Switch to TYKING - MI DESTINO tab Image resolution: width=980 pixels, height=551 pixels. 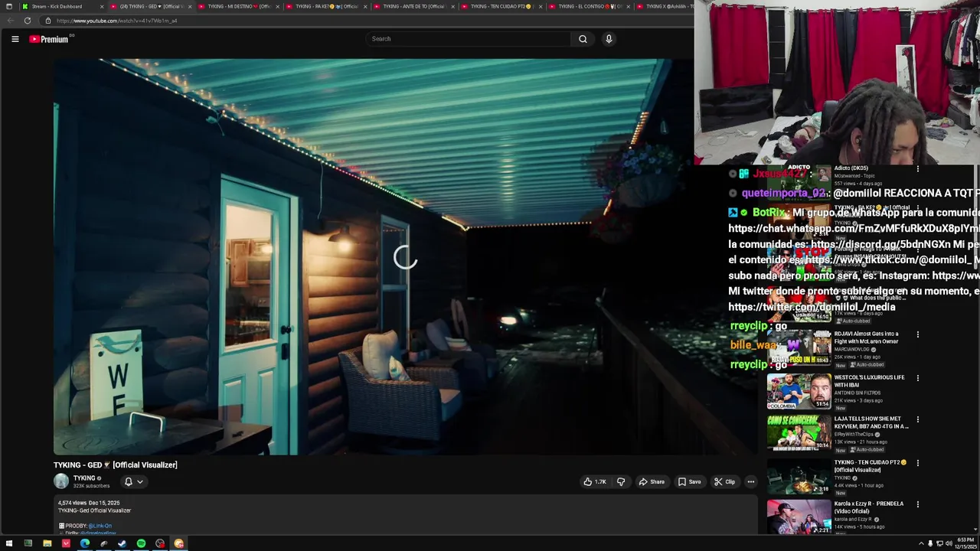pyautogui.click(x=239, y=6)
